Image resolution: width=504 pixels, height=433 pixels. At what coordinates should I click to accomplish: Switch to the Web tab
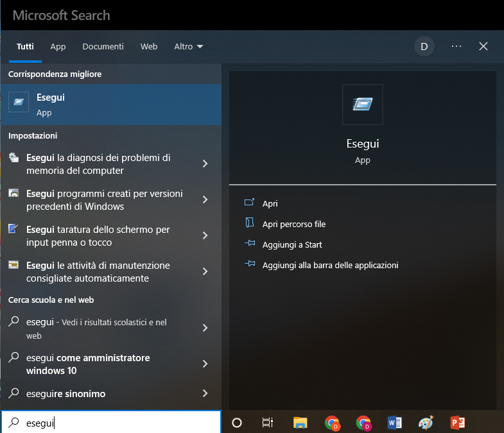tap(149, 47)
